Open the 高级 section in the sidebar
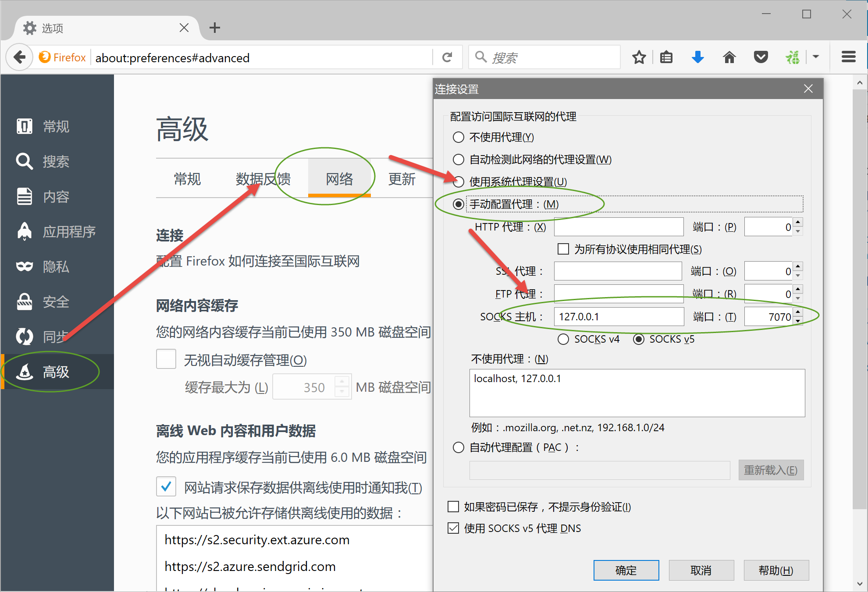Image resolution: width=868 pixels, height=592 pixels. [x=57, y=372]
